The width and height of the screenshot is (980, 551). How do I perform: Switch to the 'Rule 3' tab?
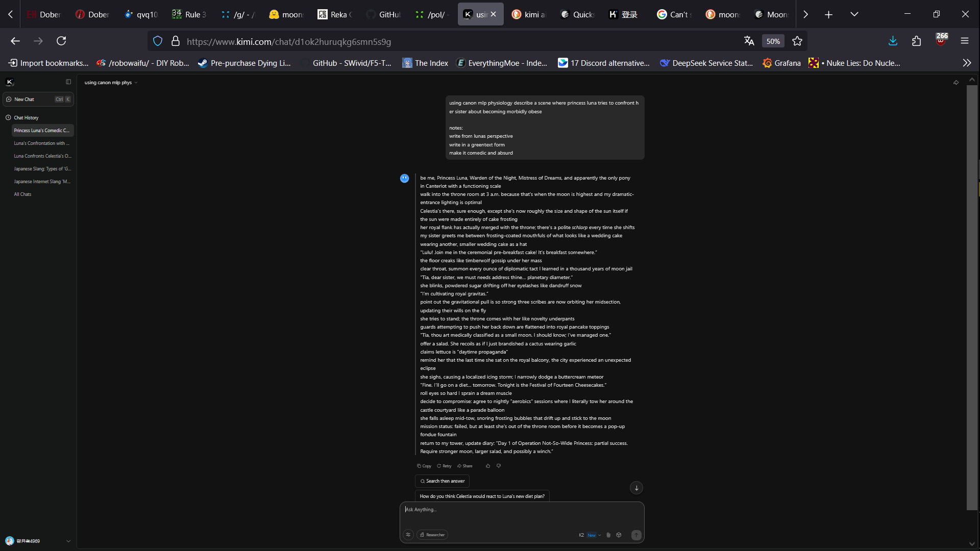click(x=189, y=14)
